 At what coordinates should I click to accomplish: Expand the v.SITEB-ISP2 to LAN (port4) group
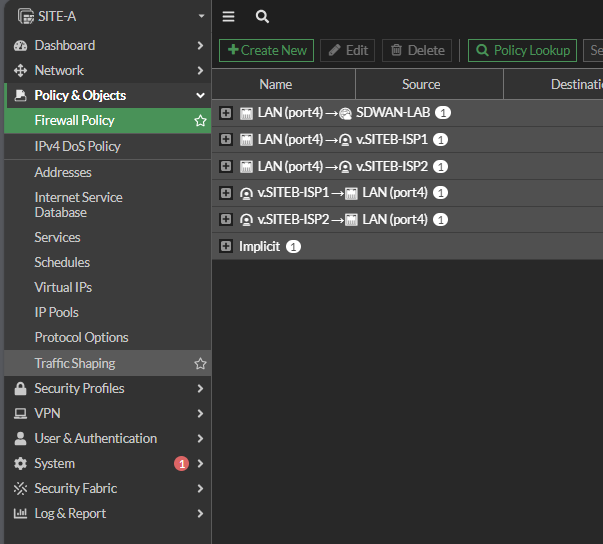point(226,219)
